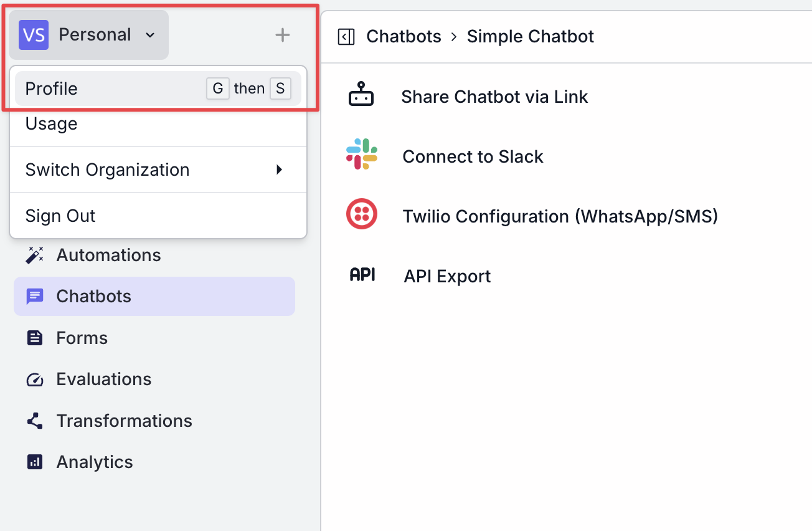Sign Out of the account
The width and height of the screenshot is (812, 531).
click(60, 216)
